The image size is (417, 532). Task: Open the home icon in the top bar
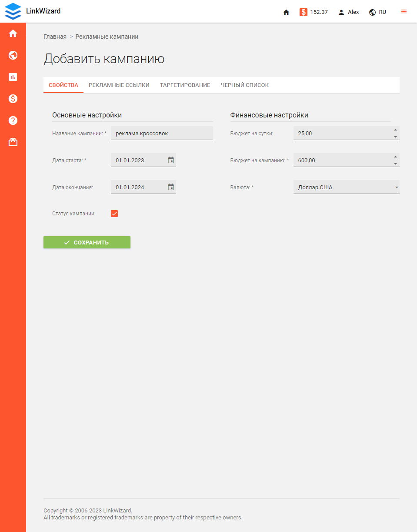[x=286, y=12]
